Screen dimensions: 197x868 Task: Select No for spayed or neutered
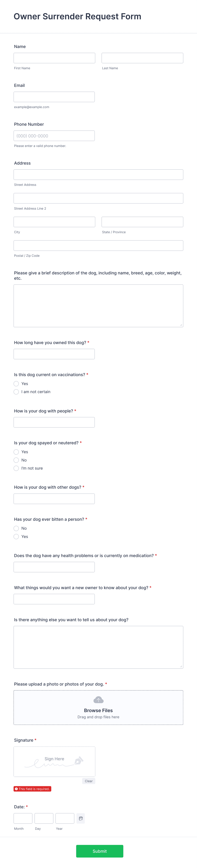pos(16,460)
